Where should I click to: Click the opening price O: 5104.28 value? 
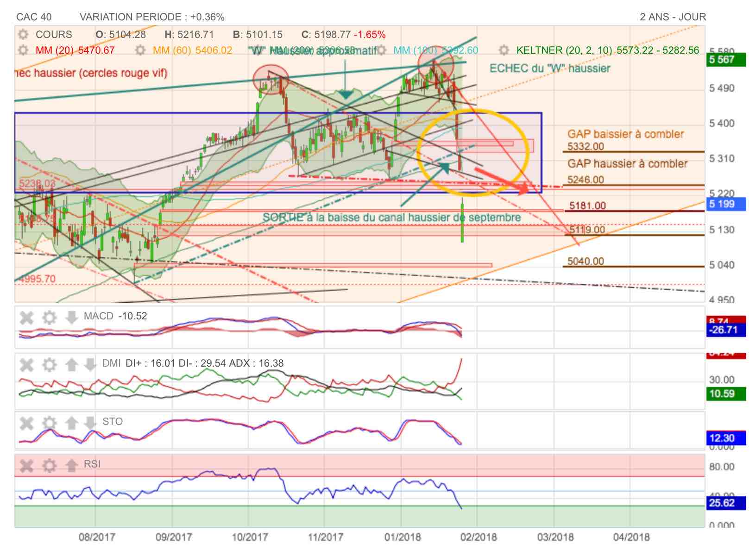coord(120,35)
